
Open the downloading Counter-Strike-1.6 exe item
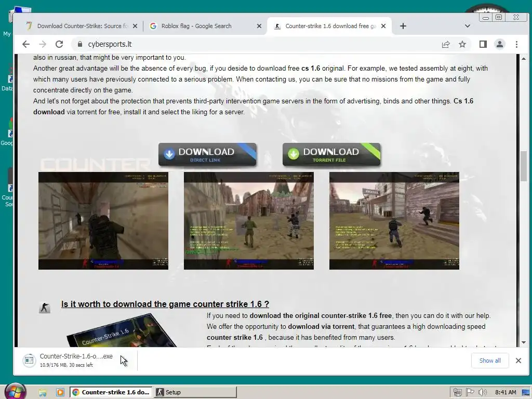coord(76,360)
